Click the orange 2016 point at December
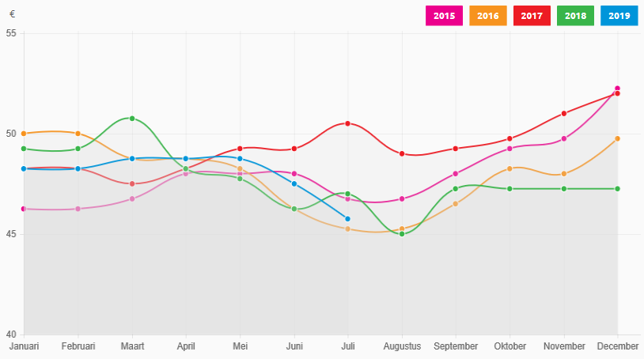Screen dimensions: 644x359 click(x=618, y=138)
